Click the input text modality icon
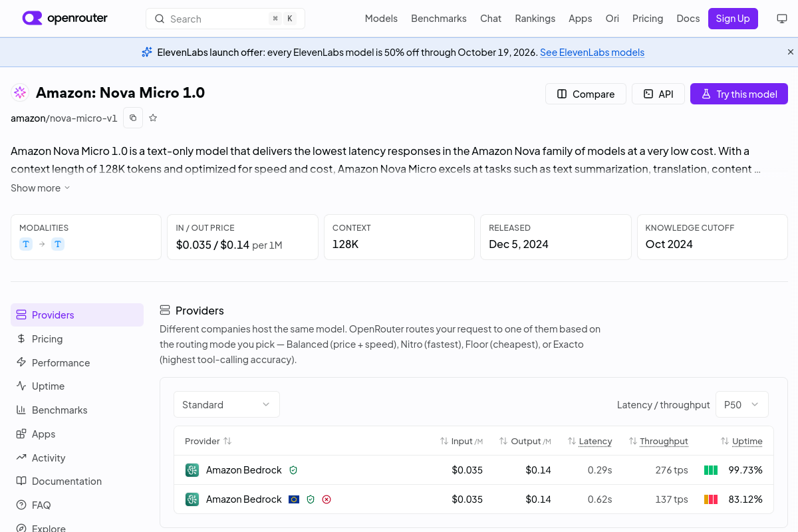Viewport: 798px width, 532px height. click(26, 244)
